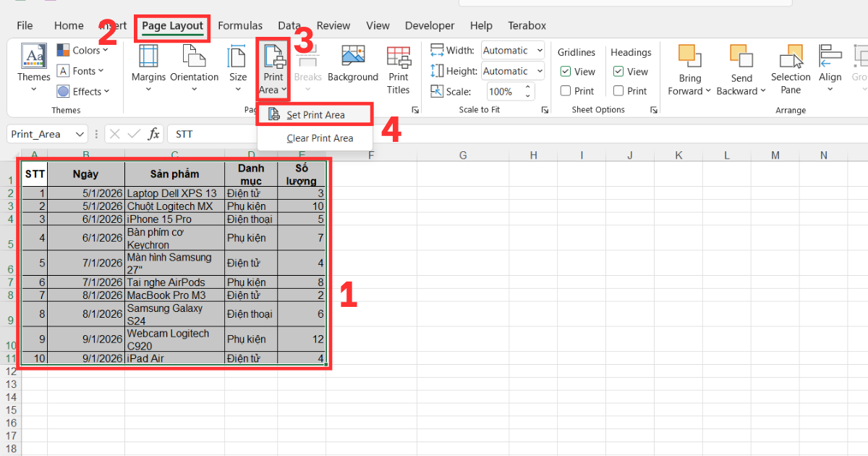The image size is (868, 456).
Task: Click cell containing Laptop Dell XPS 13
Action: pos(174,193)
